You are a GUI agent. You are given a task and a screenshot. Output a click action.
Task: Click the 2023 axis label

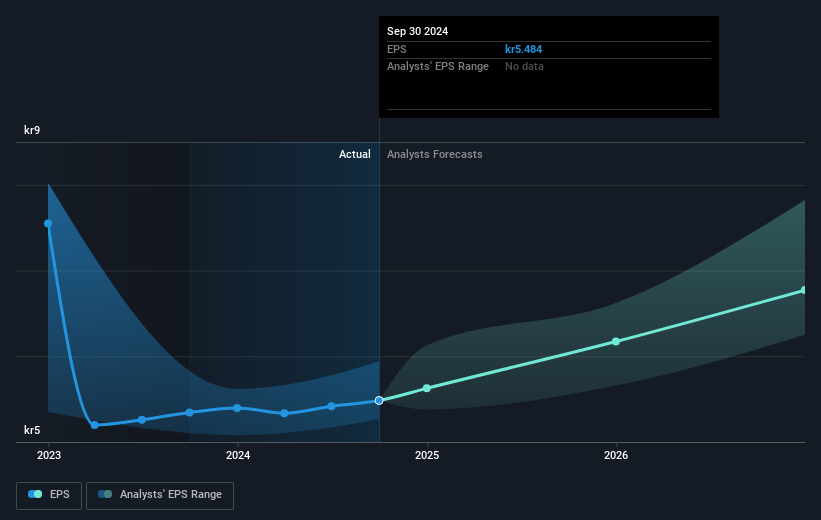[49, 455]
